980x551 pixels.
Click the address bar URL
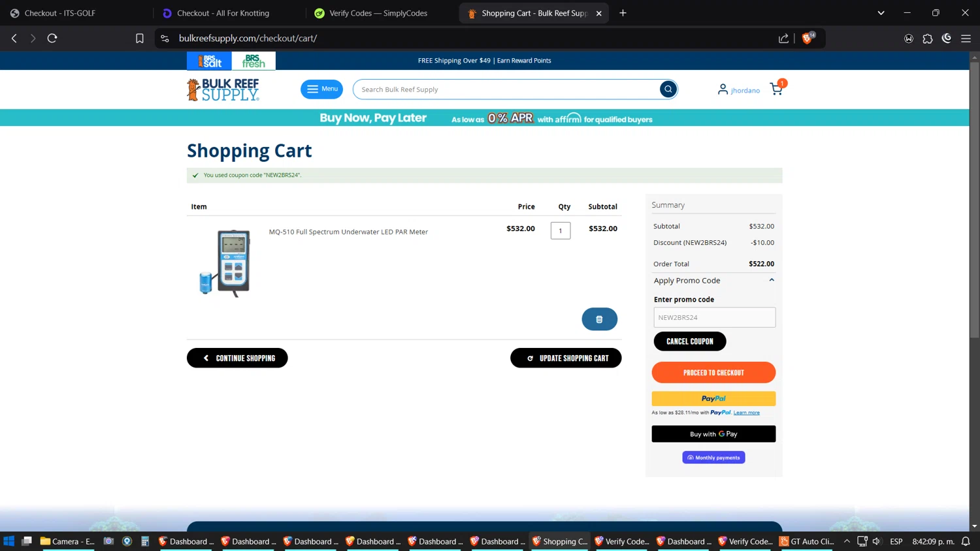[x=248, y=39]
